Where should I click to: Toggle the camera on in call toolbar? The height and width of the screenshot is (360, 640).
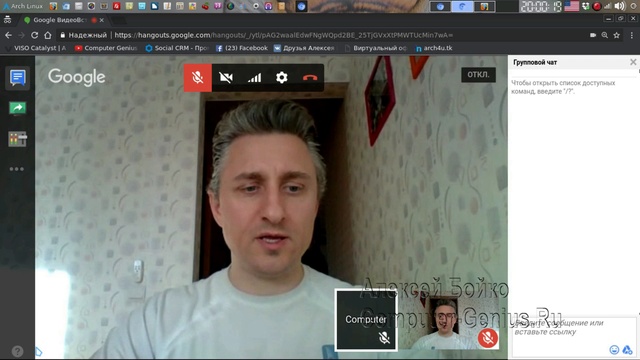pos(226,78)
